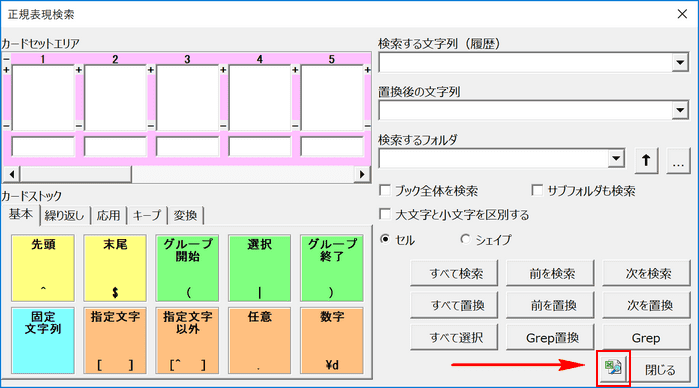Switch to the 変換 tab
699x388 pixels.
pos(185,216)
